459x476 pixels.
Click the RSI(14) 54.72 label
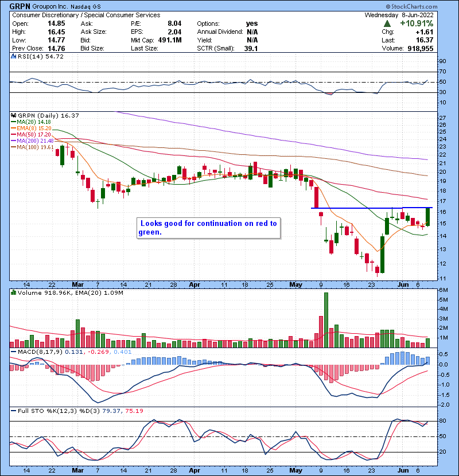pos(41,56)
